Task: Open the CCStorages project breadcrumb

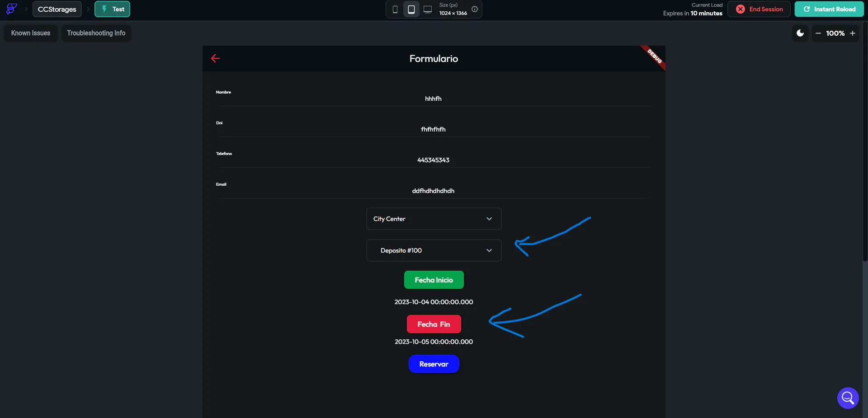Action: (57, 9)
